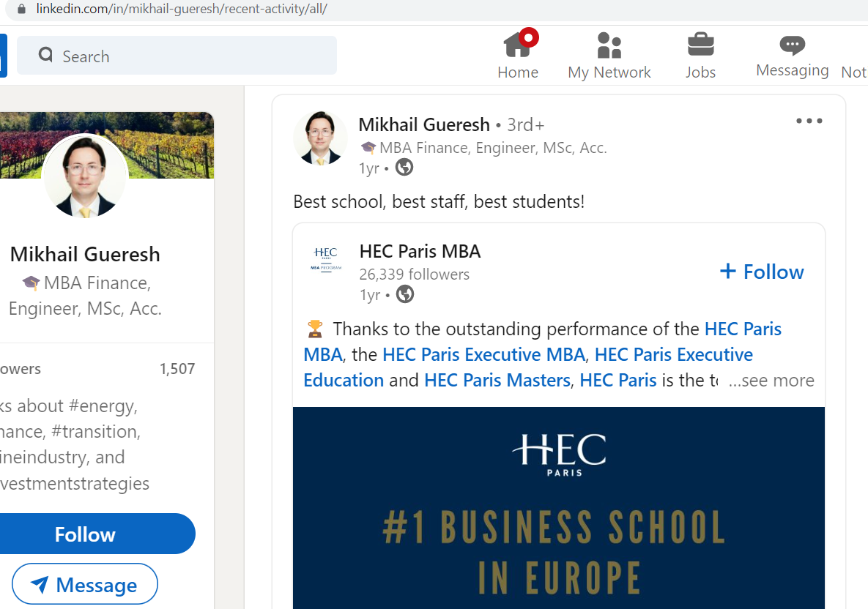The image size is (868, 609).
Task: Click Mikhail Gueresh's small avatar on the post
Action: (320, 138)
